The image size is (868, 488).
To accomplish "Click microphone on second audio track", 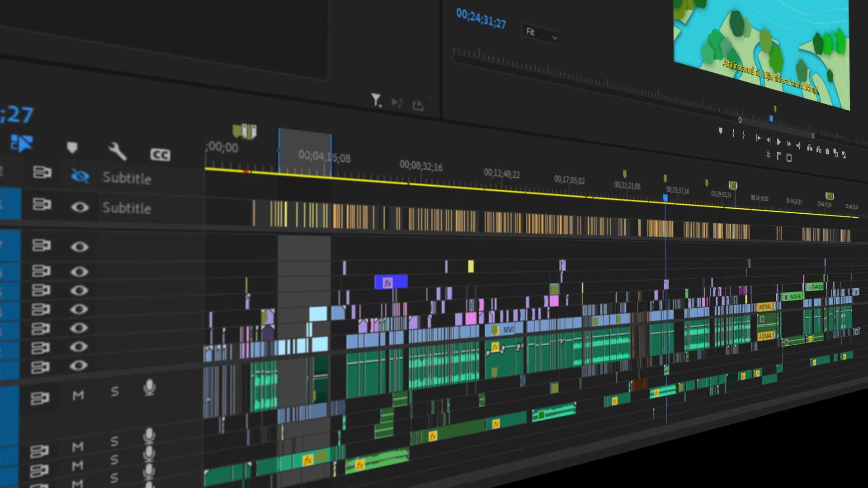I will tap(149, 436).
